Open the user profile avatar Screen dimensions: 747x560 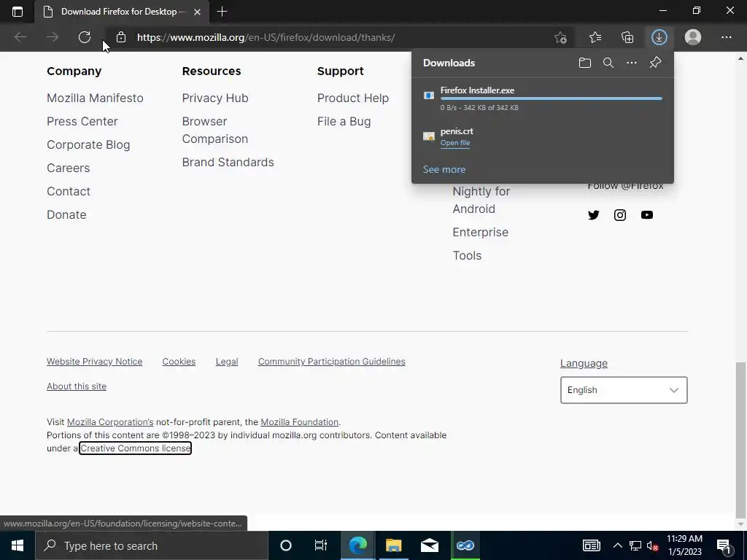point(693,37)
